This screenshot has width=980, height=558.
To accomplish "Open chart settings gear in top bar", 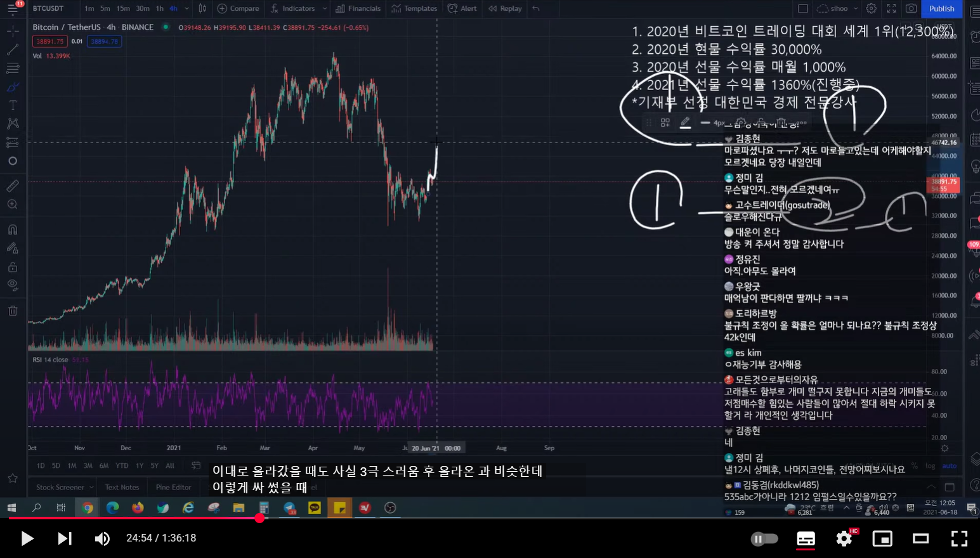I will coord(872,8).
